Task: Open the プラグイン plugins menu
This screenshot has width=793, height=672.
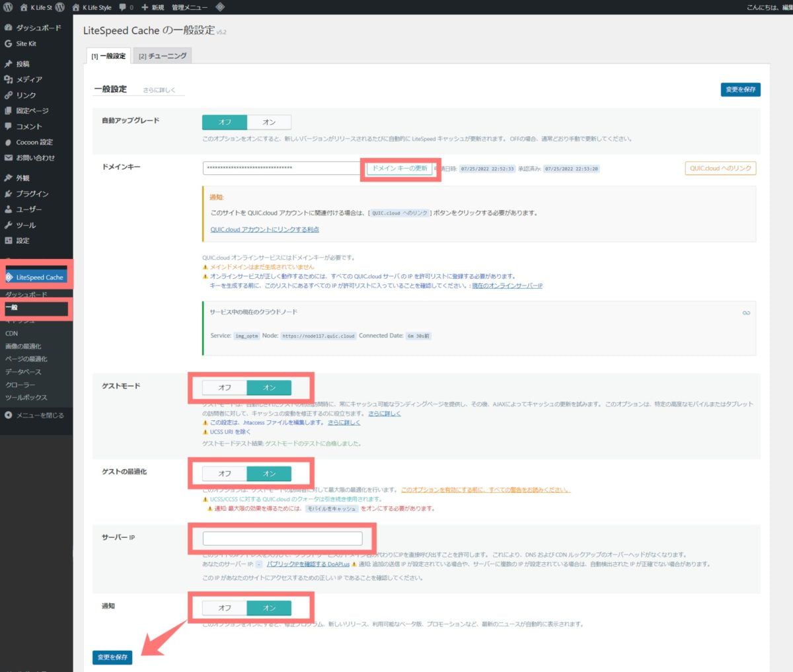Action: coord(32,194)
